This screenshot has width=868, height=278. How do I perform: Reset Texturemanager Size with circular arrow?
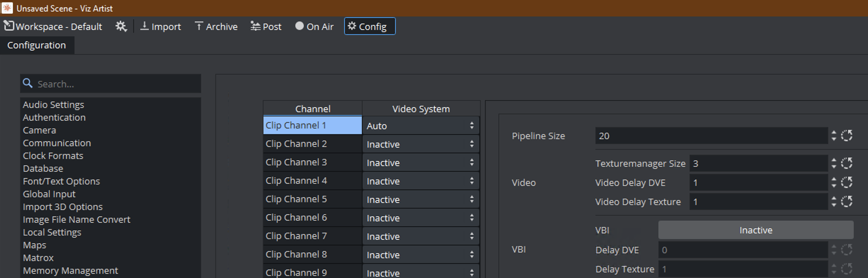[846, 163]
